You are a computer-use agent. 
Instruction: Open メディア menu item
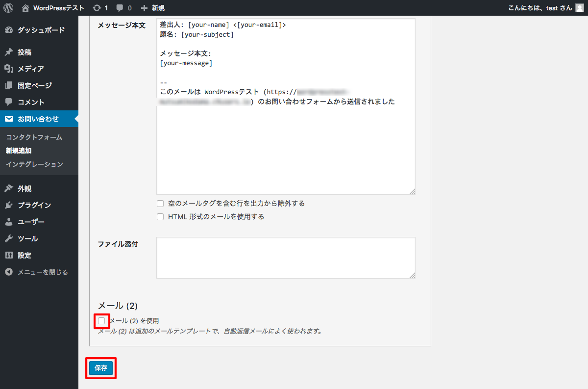[x=39, y=69]
